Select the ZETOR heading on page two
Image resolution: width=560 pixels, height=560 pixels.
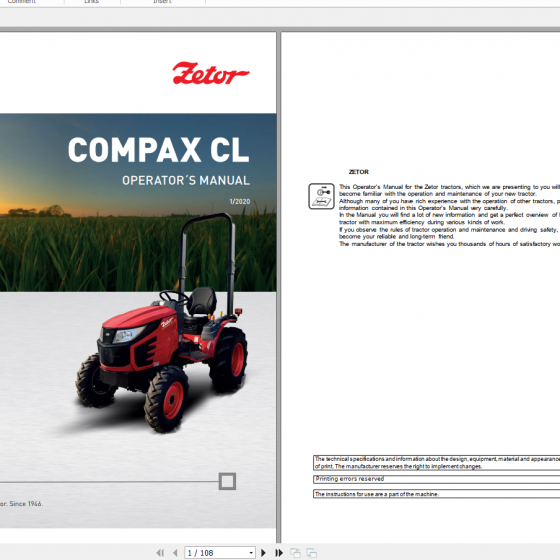tap(359, 172)
